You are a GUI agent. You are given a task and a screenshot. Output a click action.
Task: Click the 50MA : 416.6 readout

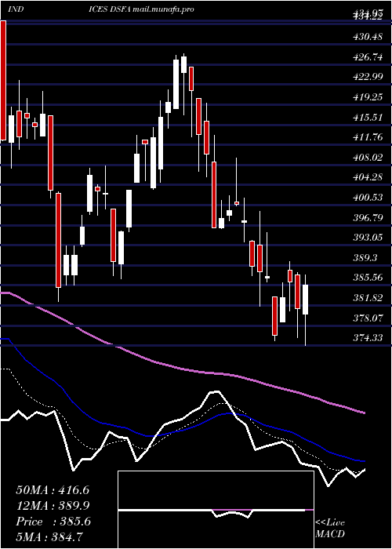coord(53,490)
